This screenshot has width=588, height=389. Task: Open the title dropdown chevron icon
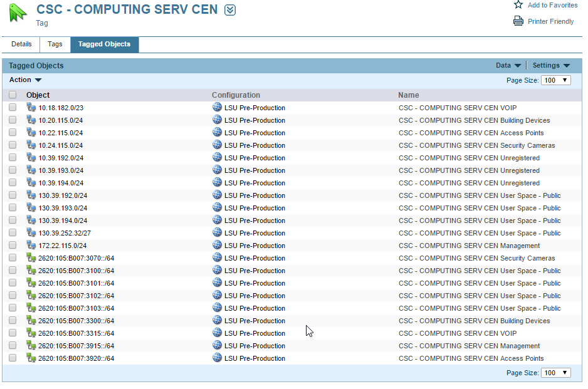click(x=230, y=10)
